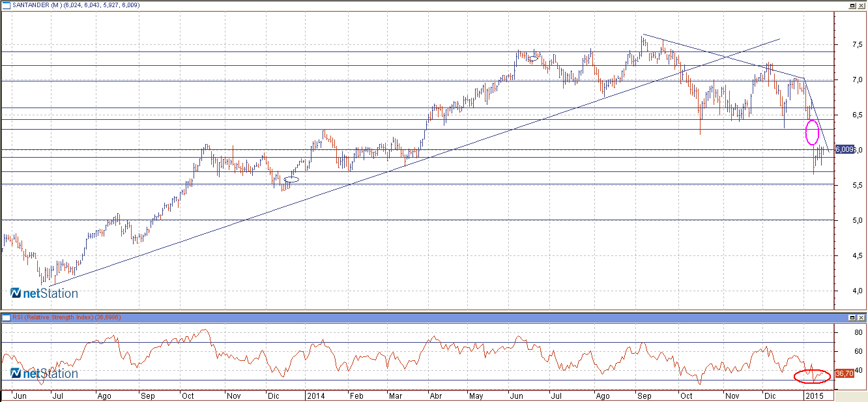
Task: Click the 5,5 price axis label
Action: (x=857, y=185)
